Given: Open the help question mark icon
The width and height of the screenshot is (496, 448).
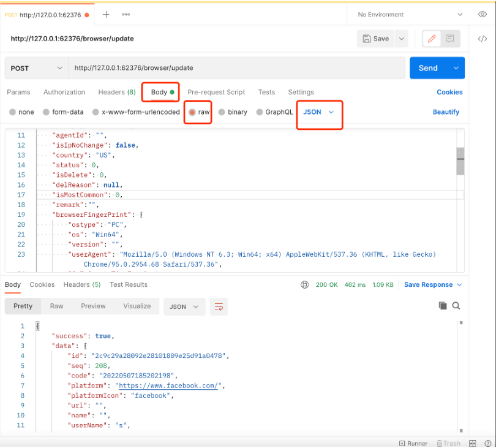Looking at the screenshot, I should click(488, 443).
